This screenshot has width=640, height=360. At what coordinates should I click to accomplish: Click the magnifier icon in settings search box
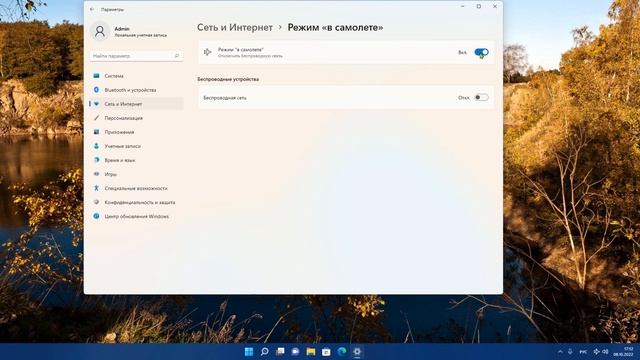point(177,56)
